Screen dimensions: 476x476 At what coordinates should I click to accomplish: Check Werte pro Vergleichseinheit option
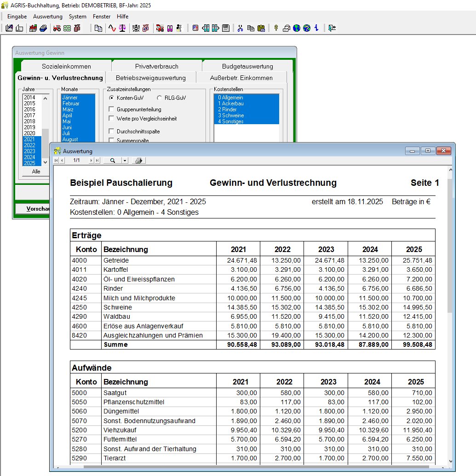pyautogui.click(x=111, y=119)
